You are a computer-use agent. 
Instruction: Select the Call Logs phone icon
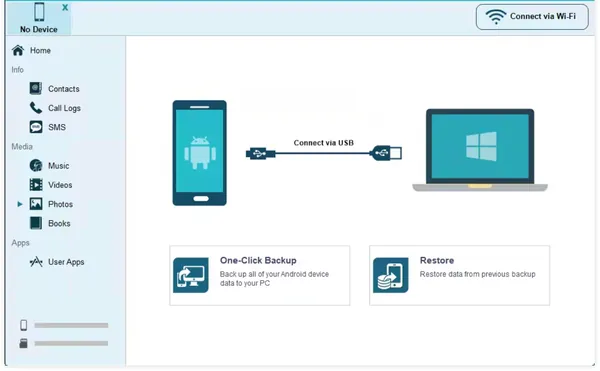point(36,108)
